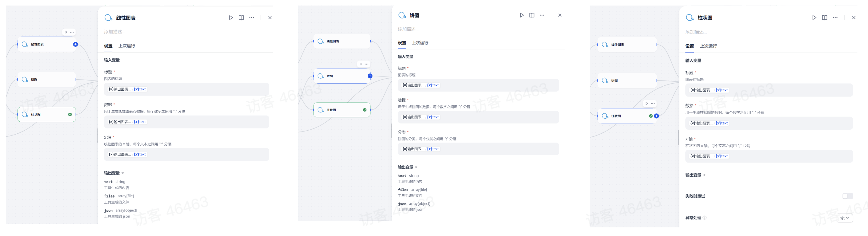This screenshot has width=868, height=236.
Task: Open more options menu in 线性图表 panel
Action: tap(252, 18)
